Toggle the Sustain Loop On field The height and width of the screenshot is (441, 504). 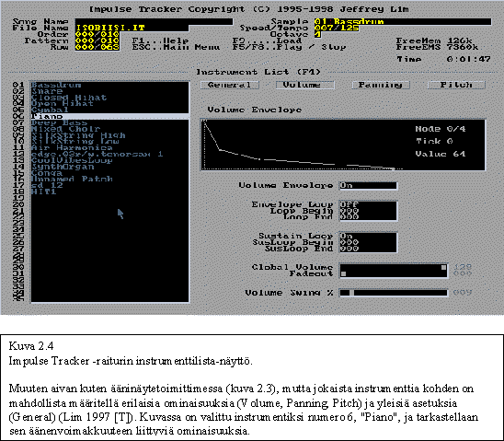click(368, 236)
